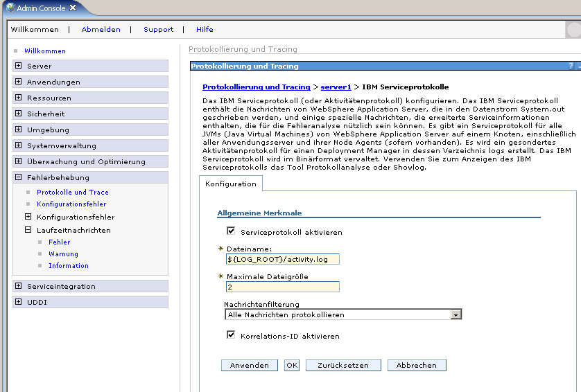Image resolution: width=581 pixels, height=392 pixels.
Task: Expand the Konfigurationsfehler subtree
Action: click(28, 217)
